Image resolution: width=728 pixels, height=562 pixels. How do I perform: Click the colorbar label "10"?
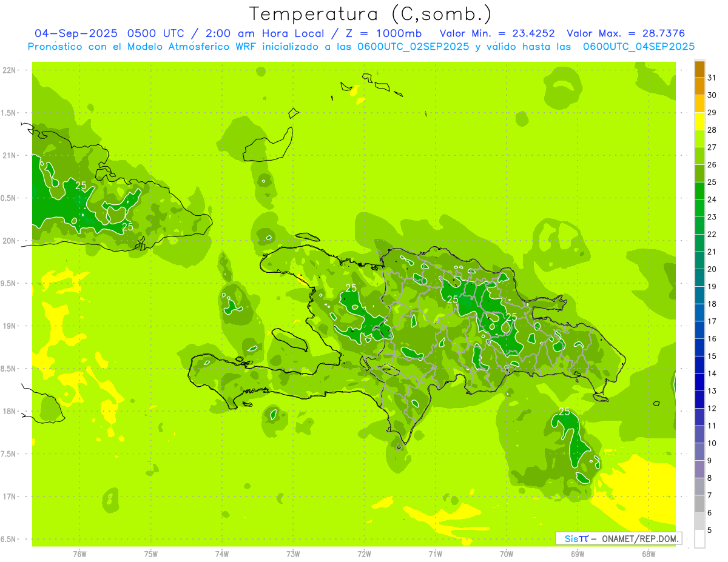pos(712,443)
